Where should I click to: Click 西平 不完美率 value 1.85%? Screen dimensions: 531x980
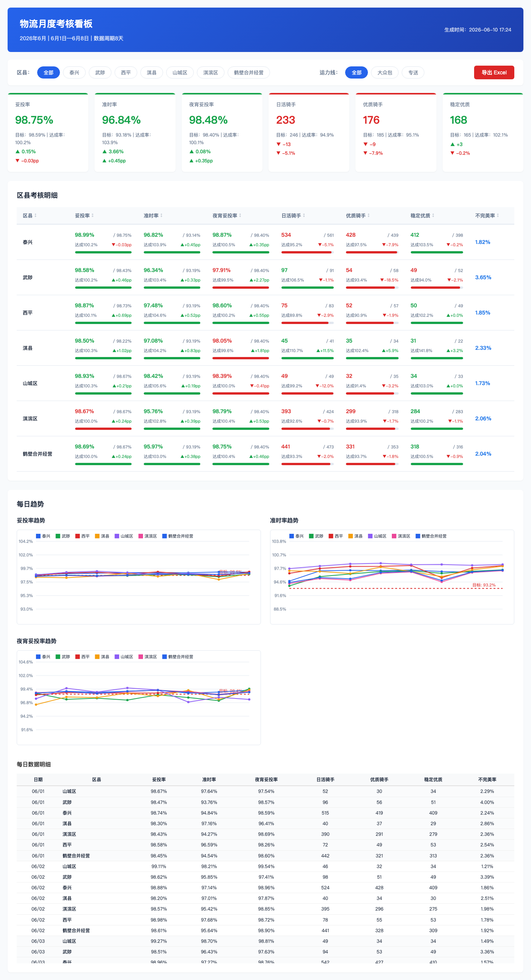click(483, 313)
